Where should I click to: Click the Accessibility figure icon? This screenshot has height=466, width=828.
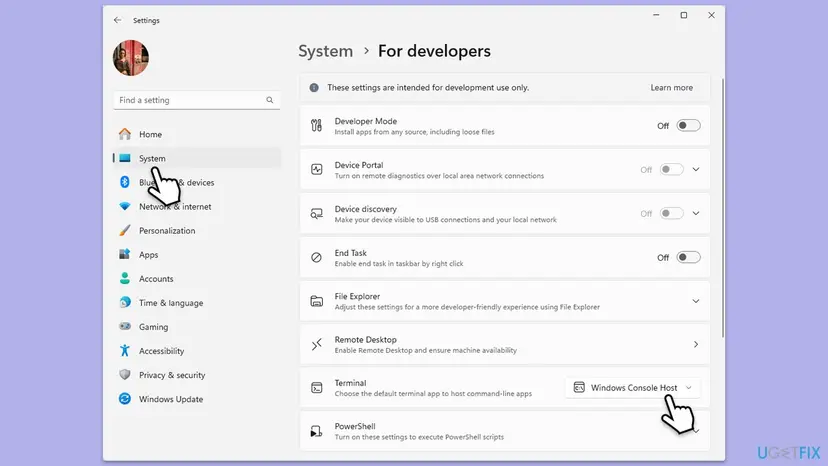(x=125, y=350)
